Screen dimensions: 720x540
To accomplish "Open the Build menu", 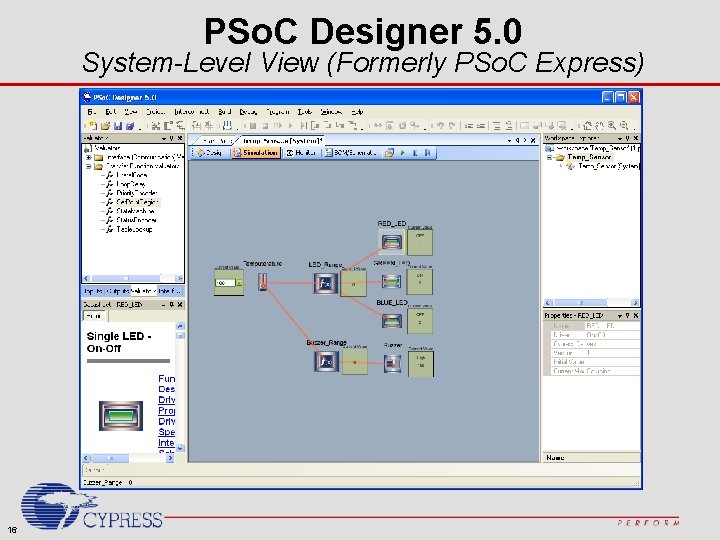I will pyautogui.click(x=224, y=112).
